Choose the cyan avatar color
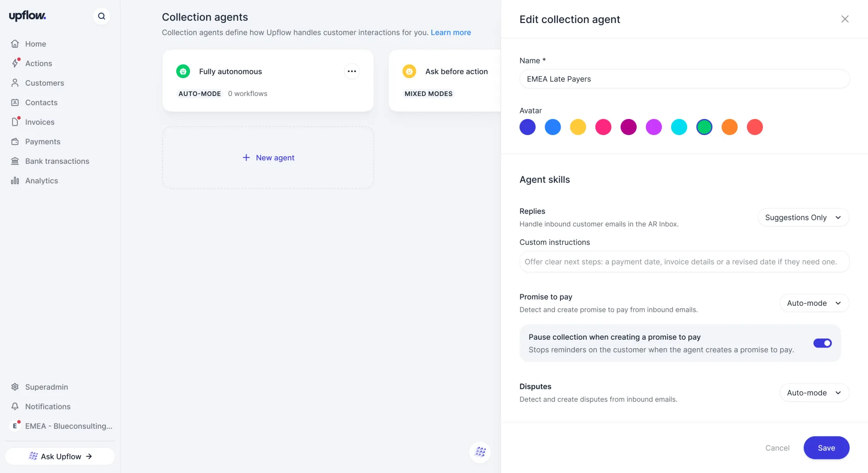868x473 pixels. click(679, 127)
